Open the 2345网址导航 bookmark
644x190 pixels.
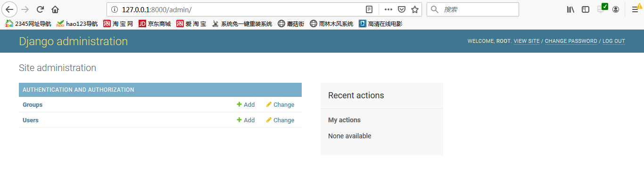point(29,24)
